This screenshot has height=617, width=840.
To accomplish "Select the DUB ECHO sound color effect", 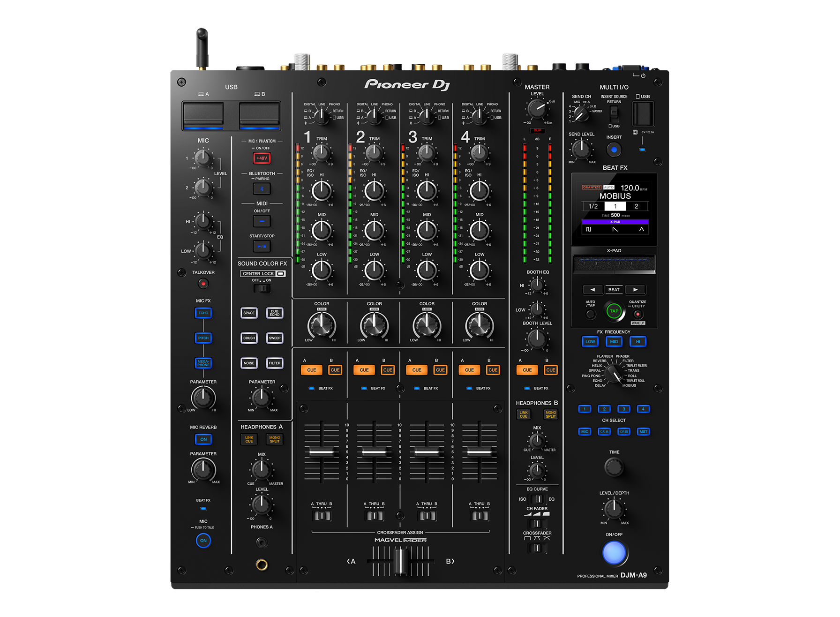I will (x=275, y=313).
